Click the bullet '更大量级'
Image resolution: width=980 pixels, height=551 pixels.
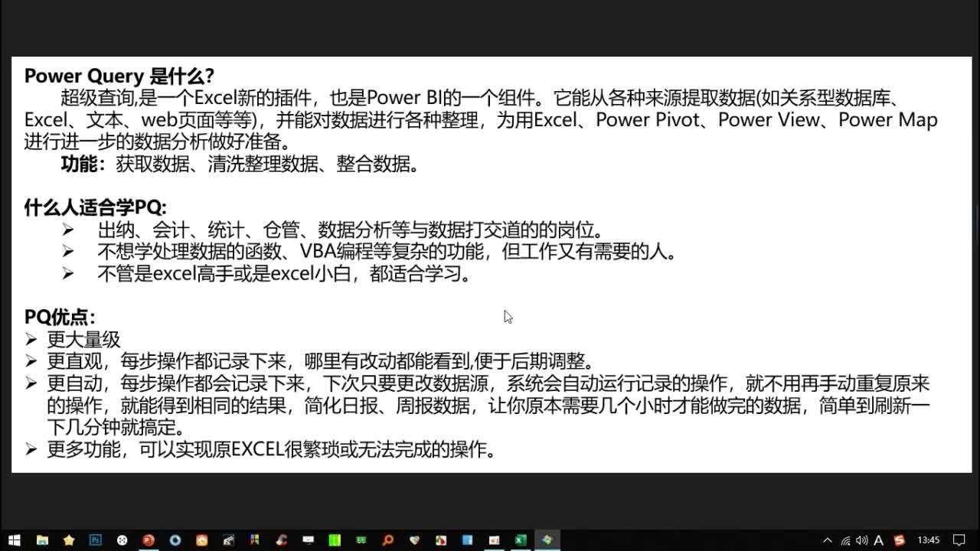(83, 339)
